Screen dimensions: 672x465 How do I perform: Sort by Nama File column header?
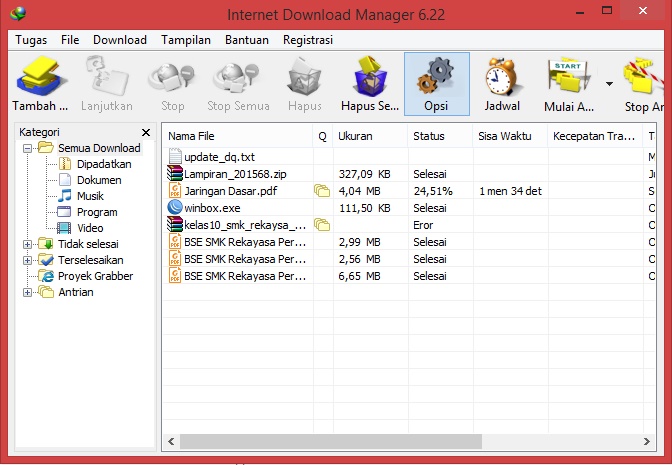[x=237, y=136]
